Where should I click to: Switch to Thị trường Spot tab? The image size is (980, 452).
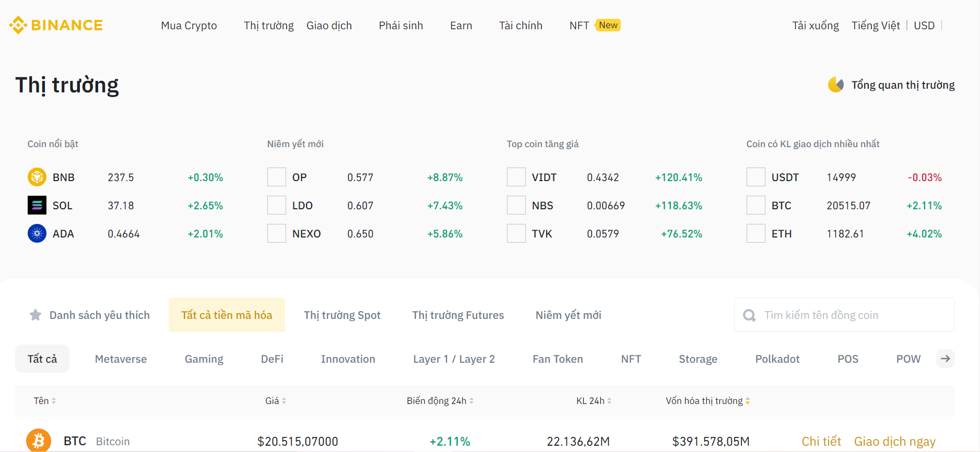(x=342, y=315)
